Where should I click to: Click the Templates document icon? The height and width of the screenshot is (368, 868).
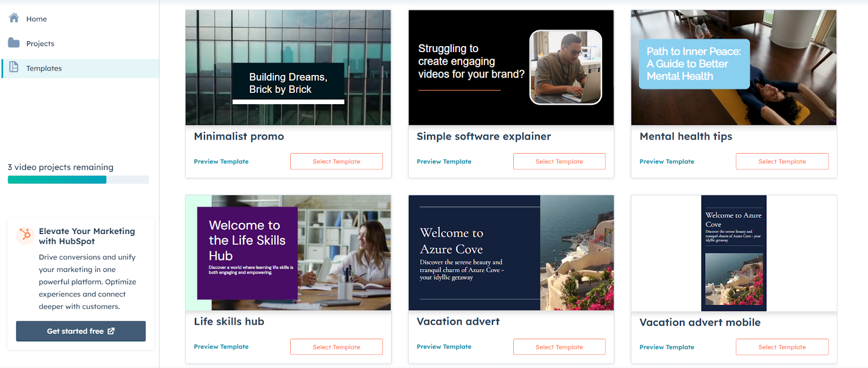(x=14, y=67)
